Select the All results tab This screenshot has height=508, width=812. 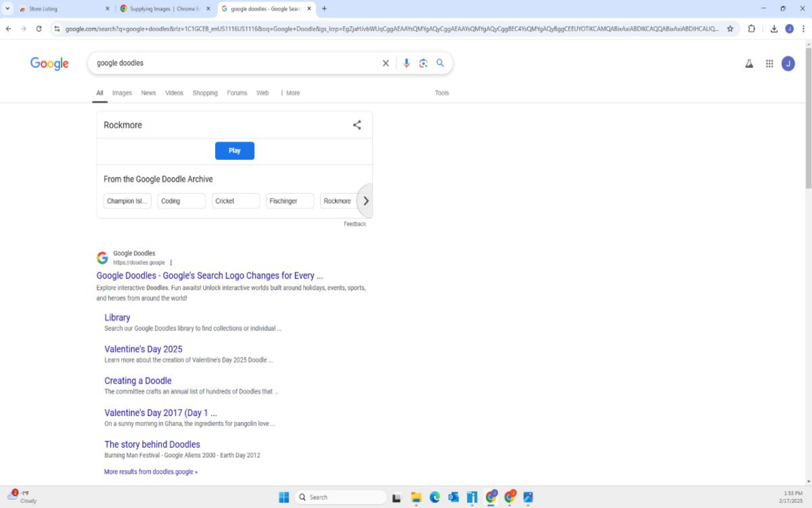coord(100,93)
